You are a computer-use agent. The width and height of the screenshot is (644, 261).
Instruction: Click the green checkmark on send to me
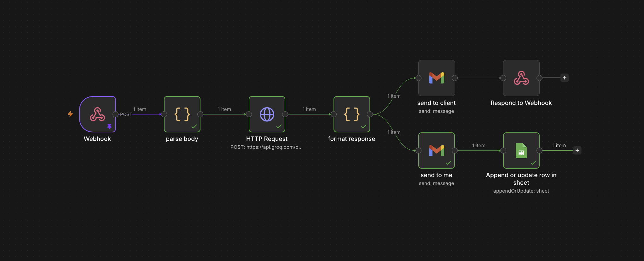[x=449, y=163]
